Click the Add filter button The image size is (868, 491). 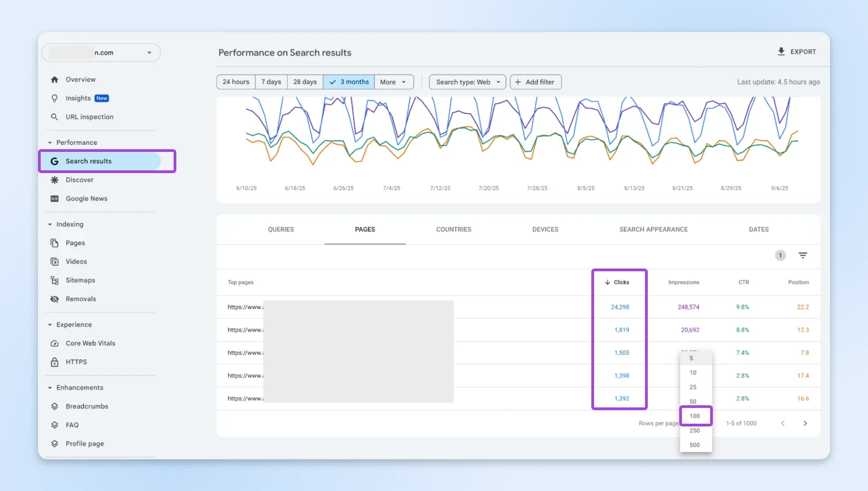(x=535, y=81)
